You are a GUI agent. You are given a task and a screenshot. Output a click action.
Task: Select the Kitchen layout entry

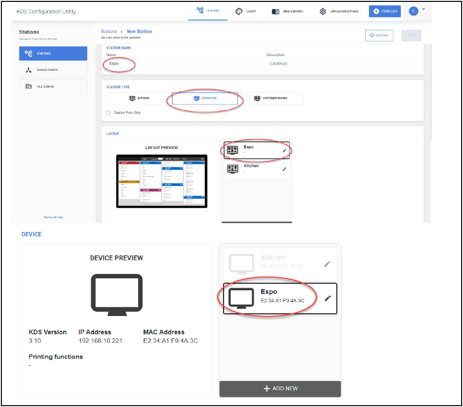tap(256, 168)
